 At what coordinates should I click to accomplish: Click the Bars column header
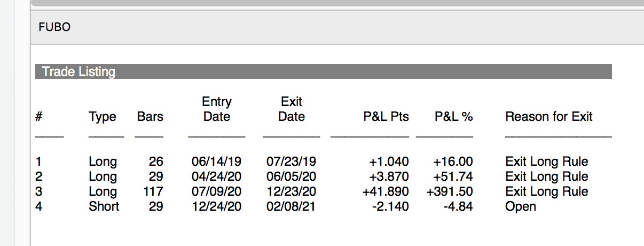(150, 117)
